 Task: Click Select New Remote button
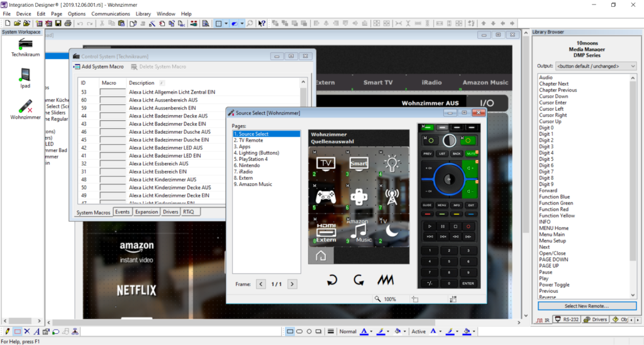[587, 306]
